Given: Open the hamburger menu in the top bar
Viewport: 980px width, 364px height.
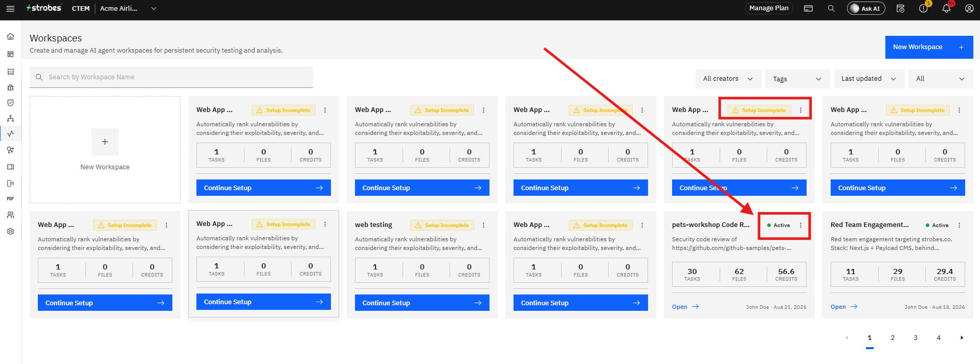Looking at the screenshot, I should 10,9.
